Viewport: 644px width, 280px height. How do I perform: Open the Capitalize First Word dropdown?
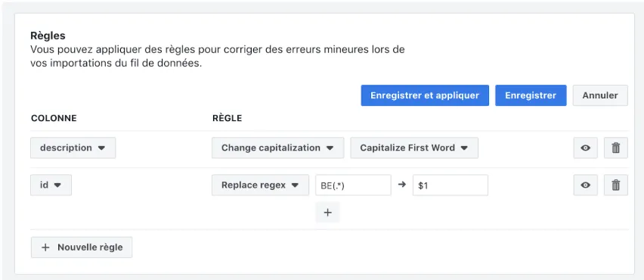pos(414,148)
